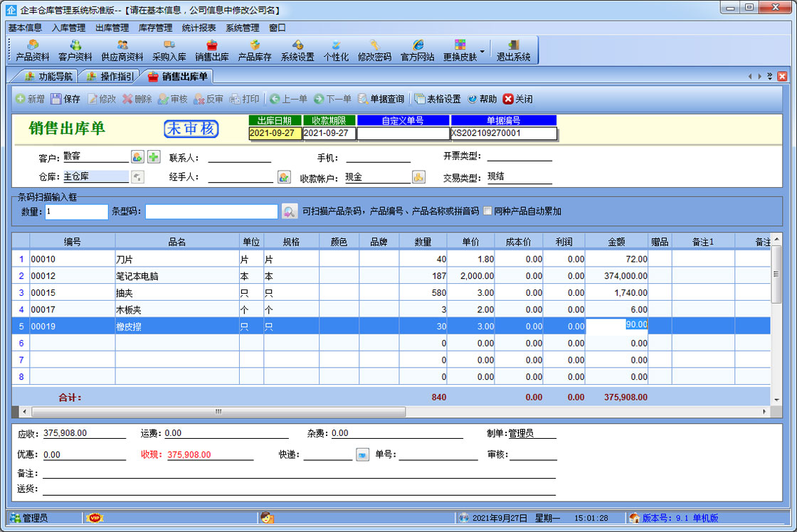
Task: Expand the 更换皮肤 dropdown arrow
Action: point(482,51)
